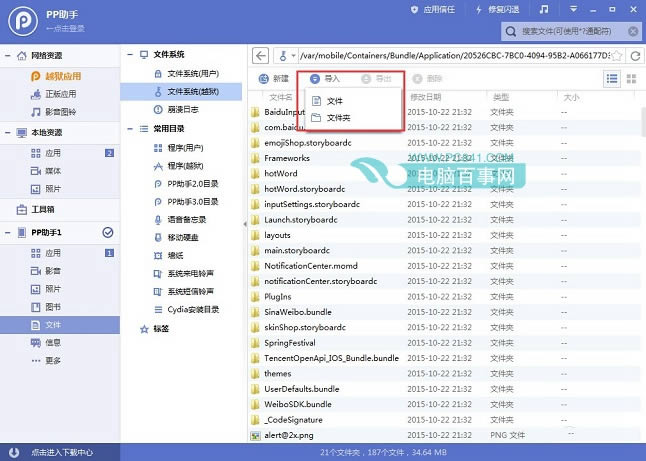
Task: Sort by 修改日期 column header
Action: pyautogui.click(x=426, y=97)
